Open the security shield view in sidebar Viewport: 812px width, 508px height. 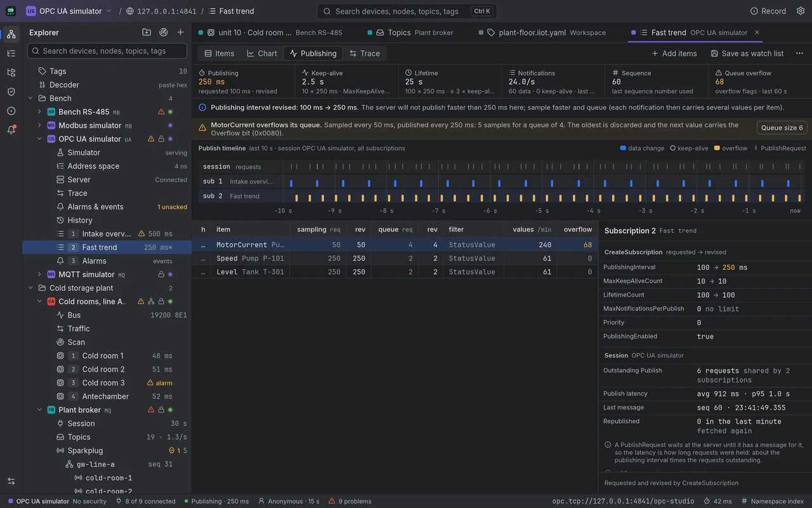point(11,91)
